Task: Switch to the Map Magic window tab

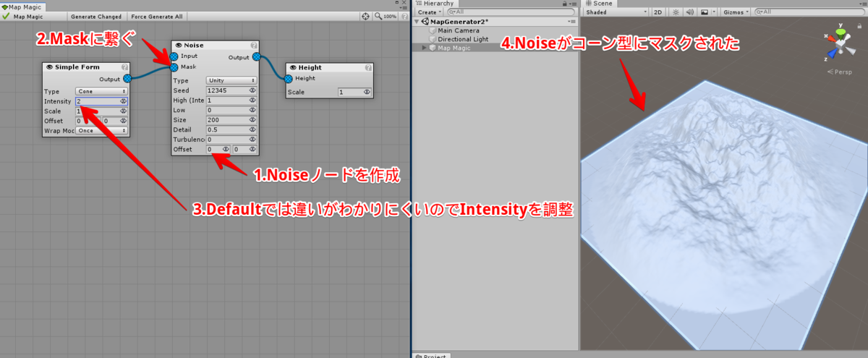Action: pos(24,6)
